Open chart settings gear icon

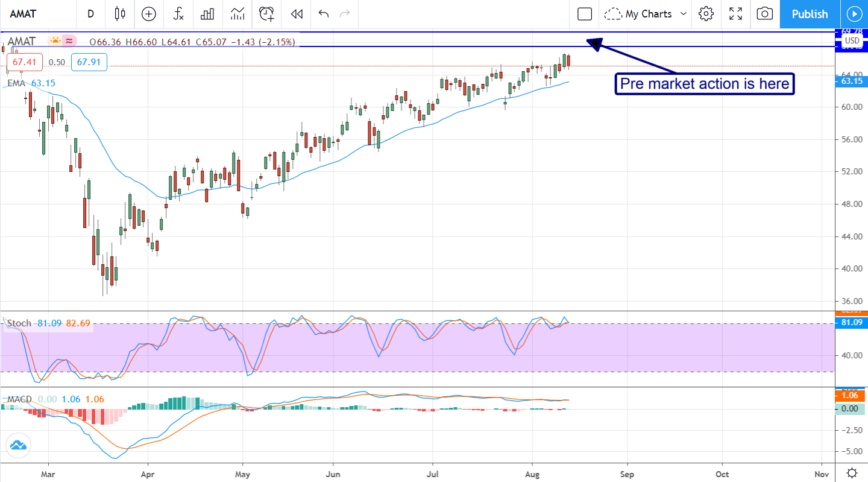click(706, 14)
